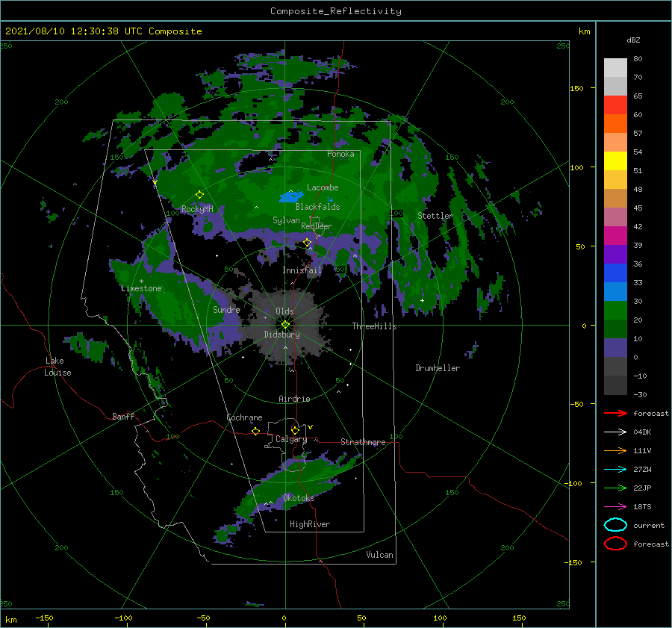Click the Ponoka label

(340, 154)
